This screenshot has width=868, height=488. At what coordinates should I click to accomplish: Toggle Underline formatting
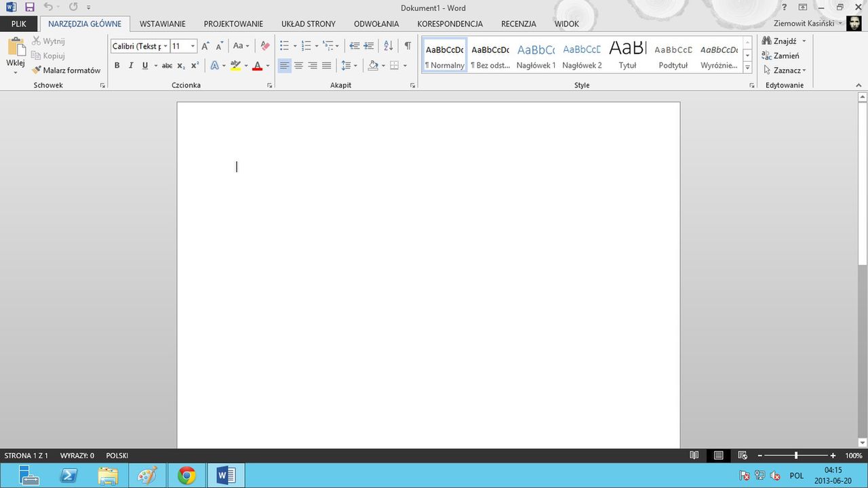pos(144,66)
